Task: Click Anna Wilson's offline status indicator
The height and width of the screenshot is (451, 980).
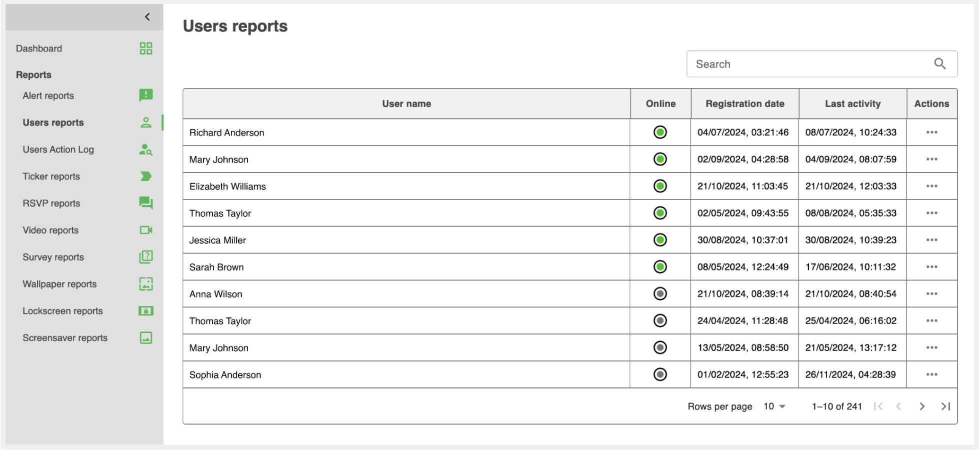Action: pos(660,294)
